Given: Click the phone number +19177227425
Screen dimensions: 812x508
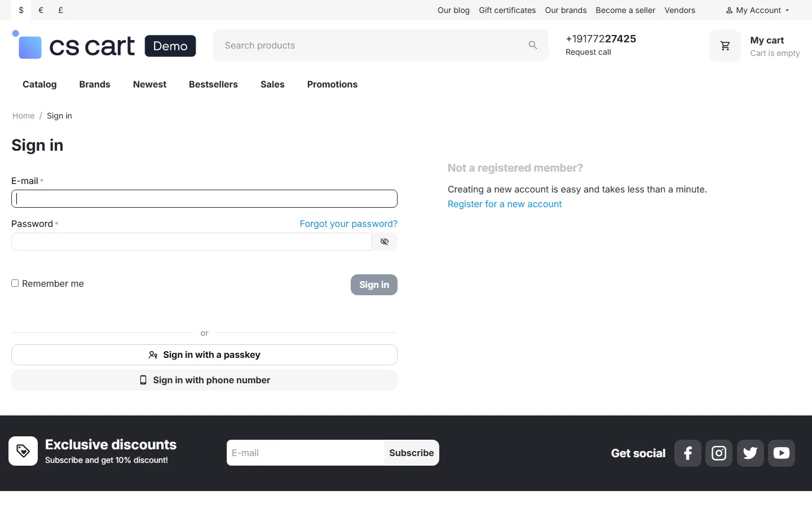Looking at the screenshot, I should pos(601,39).
